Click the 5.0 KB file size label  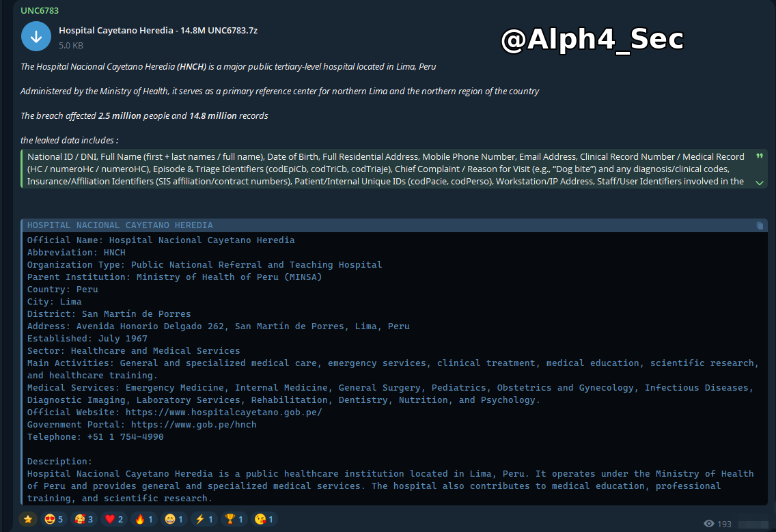(x=71, y=46)
